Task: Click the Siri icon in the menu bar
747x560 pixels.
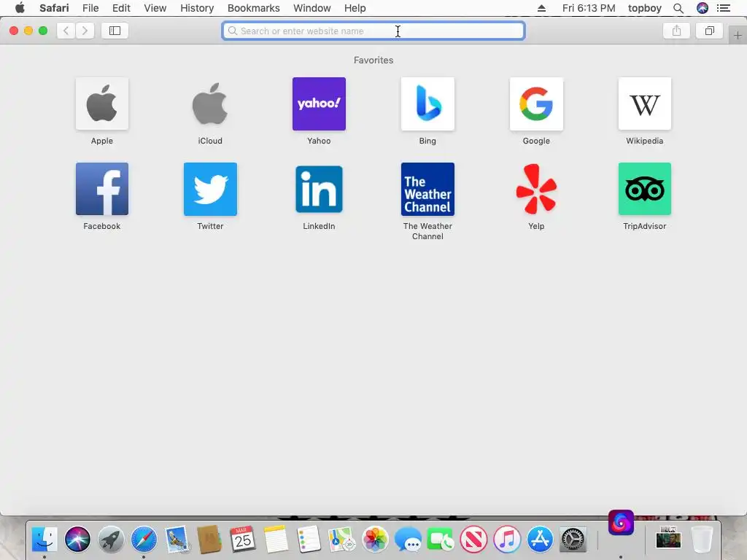Action: [703, 8]
